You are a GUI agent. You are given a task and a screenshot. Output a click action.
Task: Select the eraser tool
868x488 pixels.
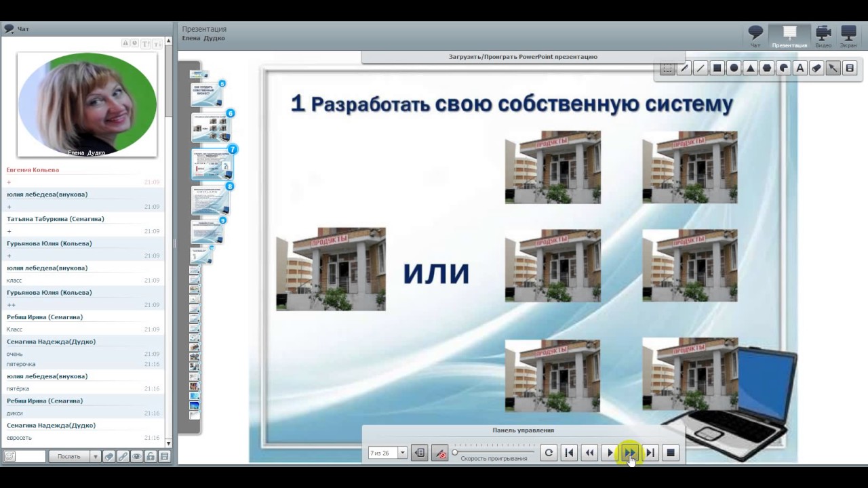pyautogui.click(x=816, y=68)
